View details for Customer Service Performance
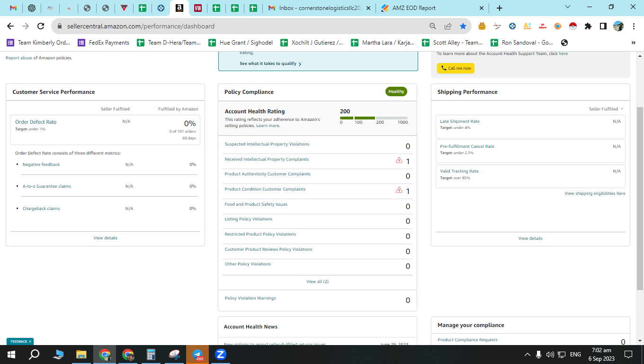The height and width of the screenshot is (364, 644). [x=105, y=238]
